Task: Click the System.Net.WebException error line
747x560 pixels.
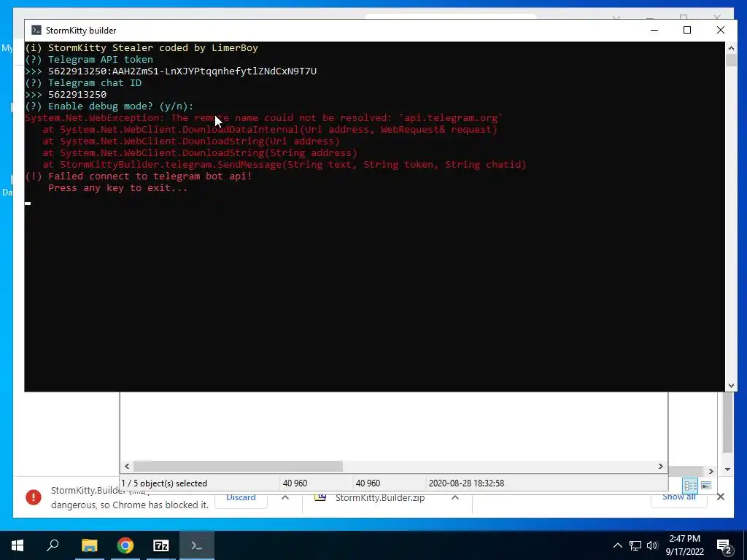Action: pyautogui.click(x=264, y=118)
